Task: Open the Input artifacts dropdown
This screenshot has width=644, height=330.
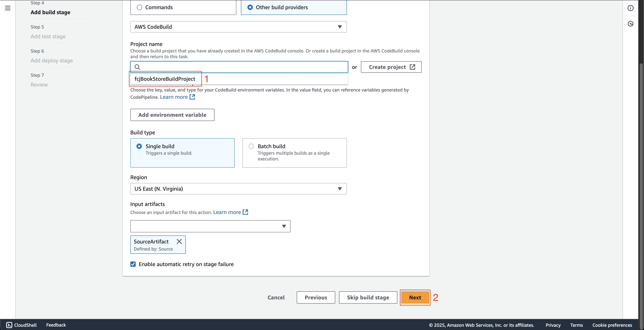Action: coord(210,226)
